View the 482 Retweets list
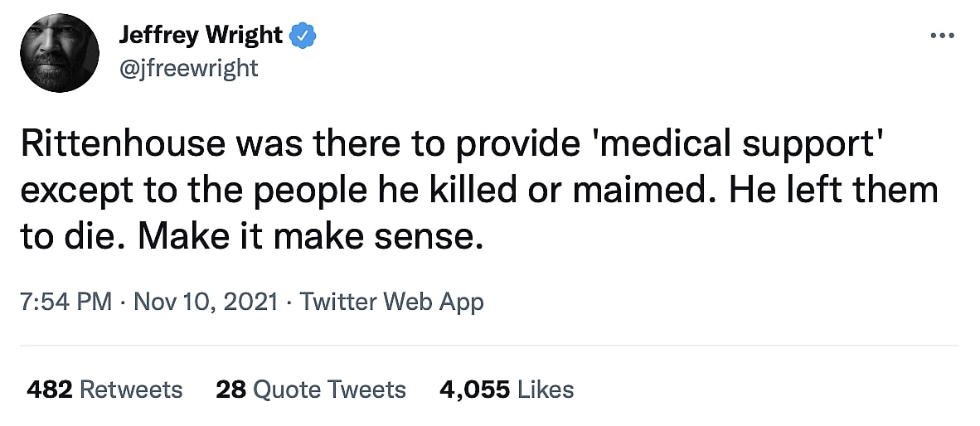Image resolution: width=980 pixels, height=426 pixels. (104, 390)
